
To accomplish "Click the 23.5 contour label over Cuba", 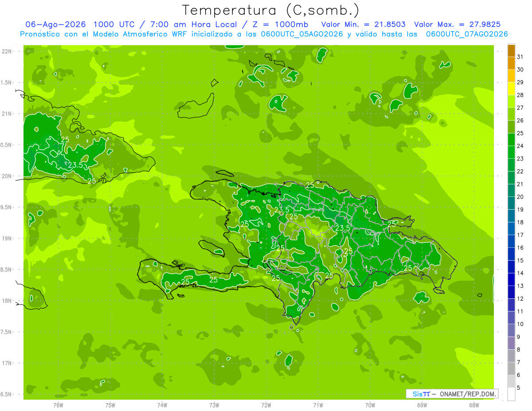I will pos(75,165).
